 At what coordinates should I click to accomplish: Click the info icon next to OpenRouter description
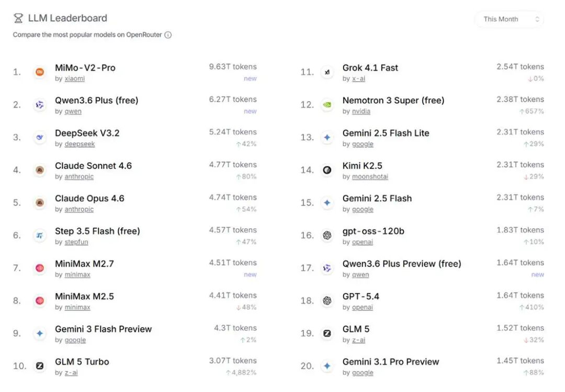point(168,35)
